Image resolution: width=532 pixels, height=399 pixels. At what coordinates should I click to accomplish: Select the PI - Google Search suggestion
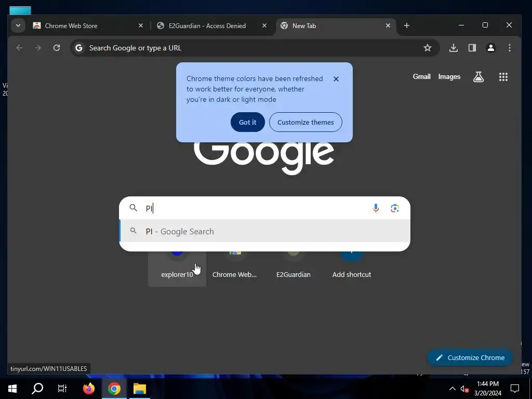coord(264,231)
